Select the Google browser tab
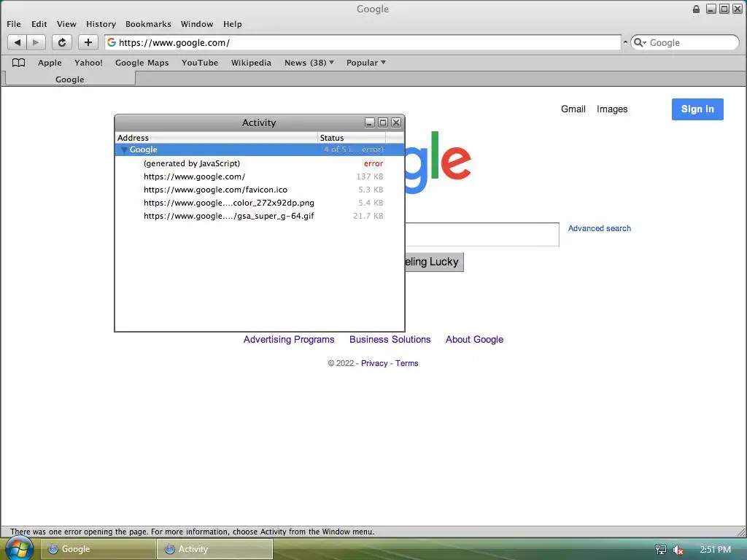This screenshot has width=747, height=560. pyautogui.click(x=70, y=79)
